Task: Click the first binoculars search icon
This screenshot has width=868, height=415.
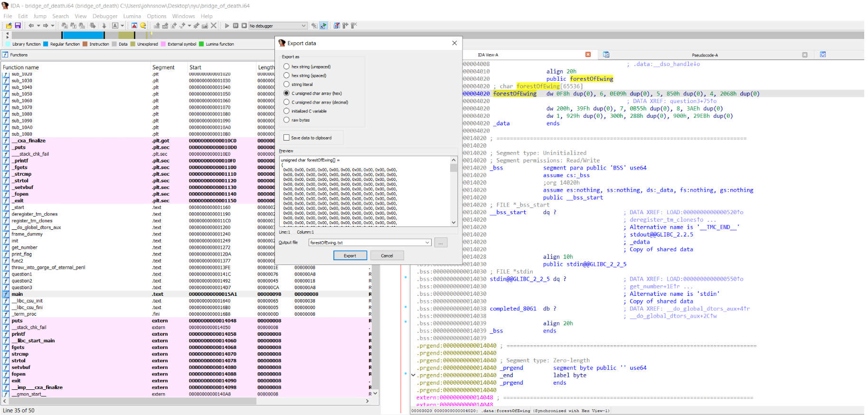Action: tap(65, 26)
